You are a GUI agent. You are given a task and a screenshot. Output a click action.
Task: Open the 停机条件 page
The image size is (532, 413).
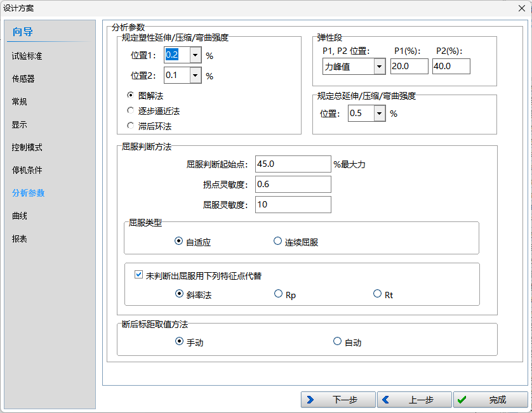(27, 170)
